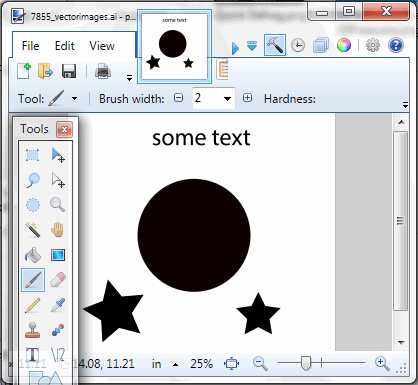Open the Tool chooser dropdown
This screenshot has height=385, width=418.
coord(74,98)
